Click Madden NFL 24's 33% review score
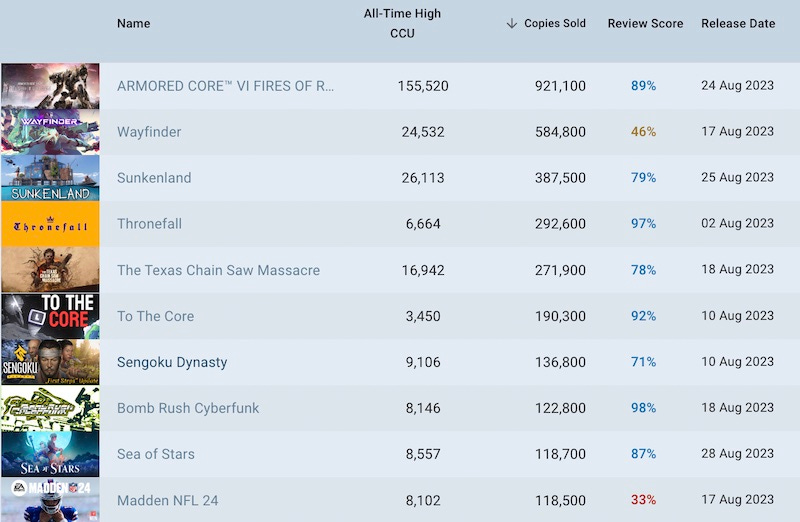 point(643,500)
